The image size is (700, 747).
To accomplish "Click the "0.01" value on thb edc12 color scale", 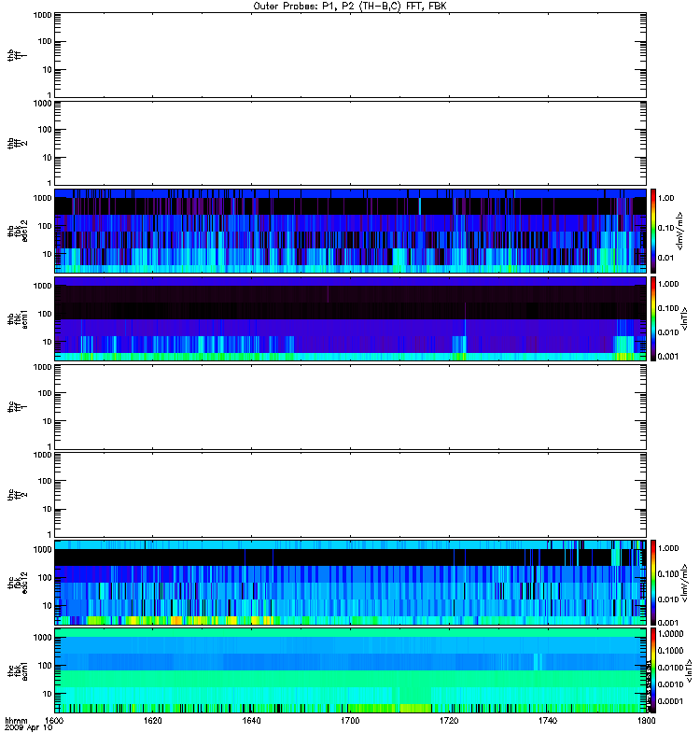I will click(x=665, y=258).
